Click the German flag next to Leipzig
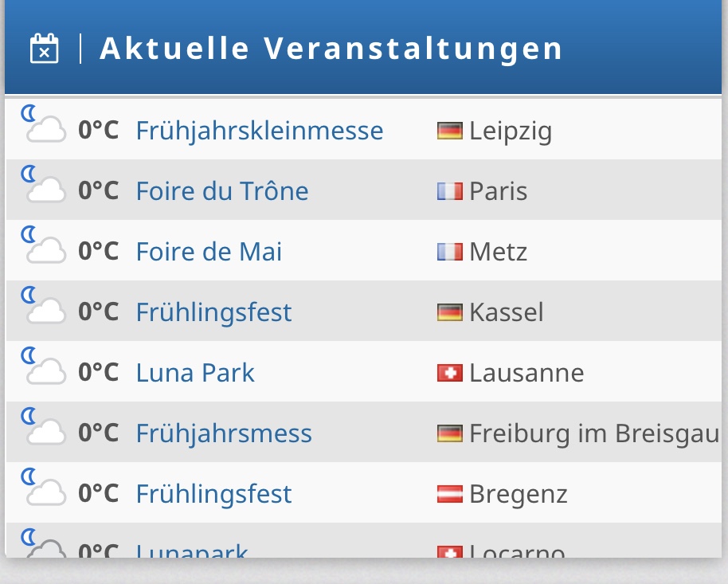Image resolution: width=728 pixels, height=584 pixels. 450,131
